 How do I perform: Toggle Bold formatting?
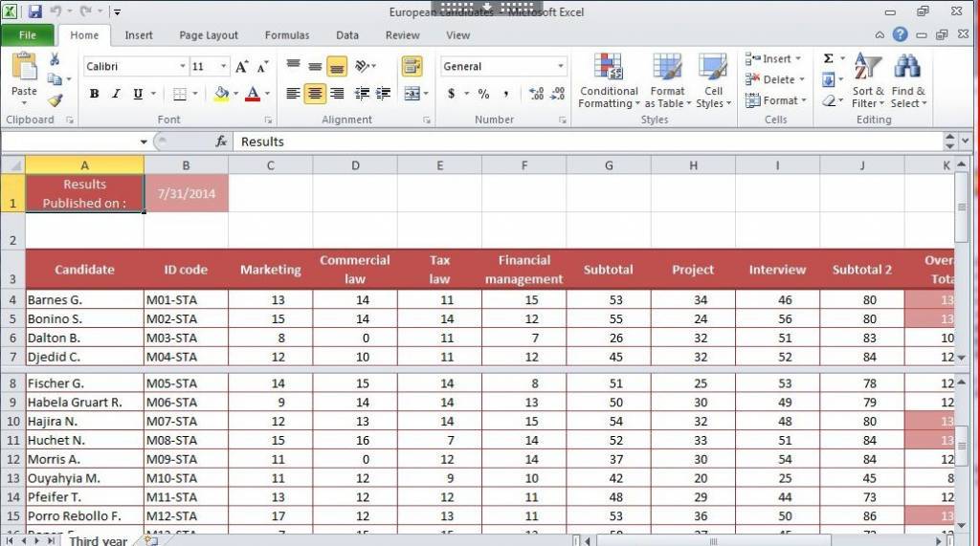pyautogui.click(x=94, y=94)
